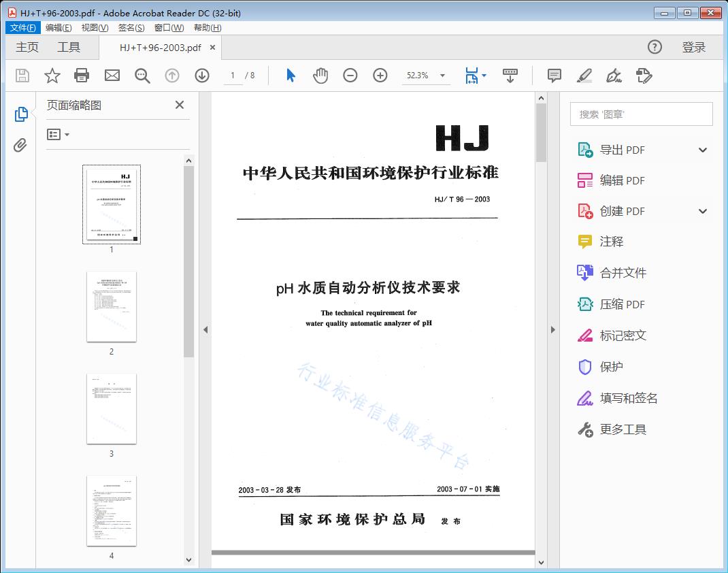Open the 文件 menu
This screenshot has width=728, height=573.
click(x=22, y=27)
